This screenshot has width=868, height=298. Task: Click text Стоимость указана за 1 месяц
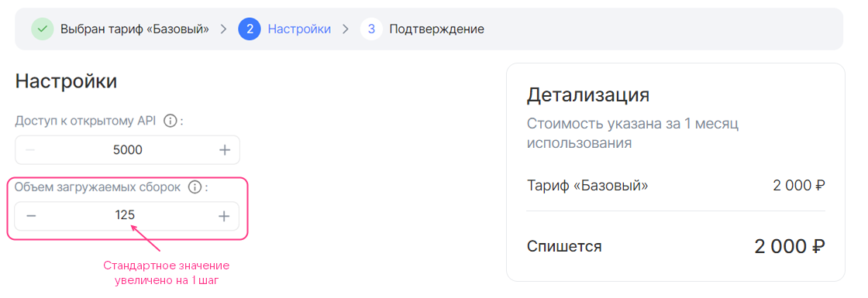[632, 123]
